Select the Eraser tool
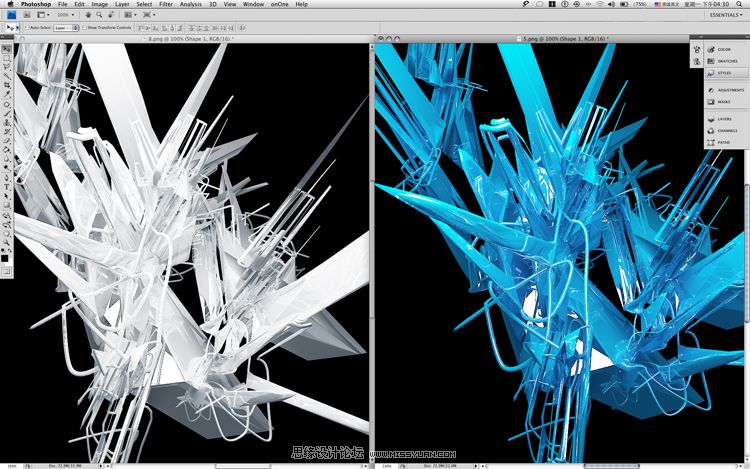This screenshot has height=469, width=750. pyautogui.click(x=6, y=141)
